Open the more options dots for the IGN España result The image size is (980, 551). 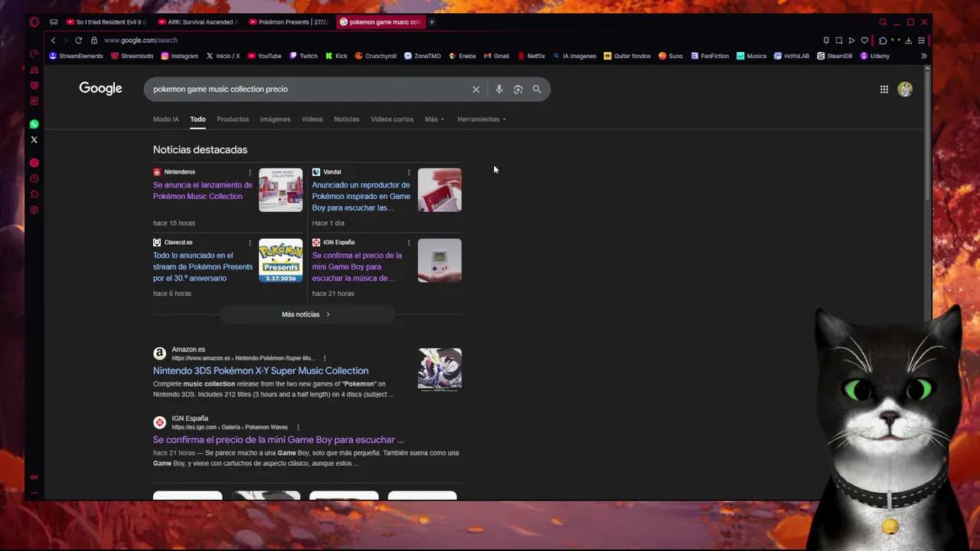coord(298,427)
